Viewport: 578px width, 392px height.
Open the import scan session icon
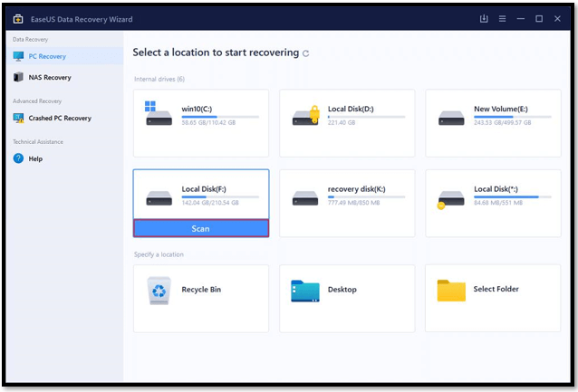tap(484, 18)
